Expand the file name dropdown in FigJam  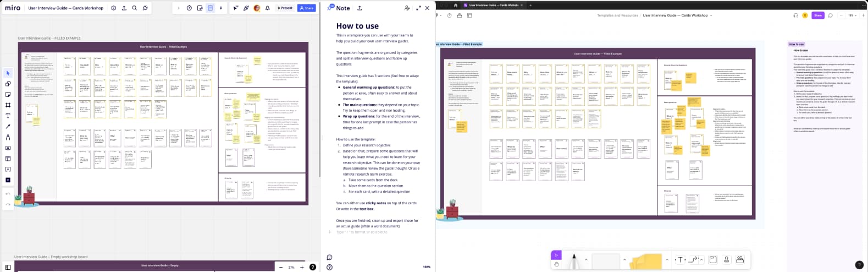[711, 15]
